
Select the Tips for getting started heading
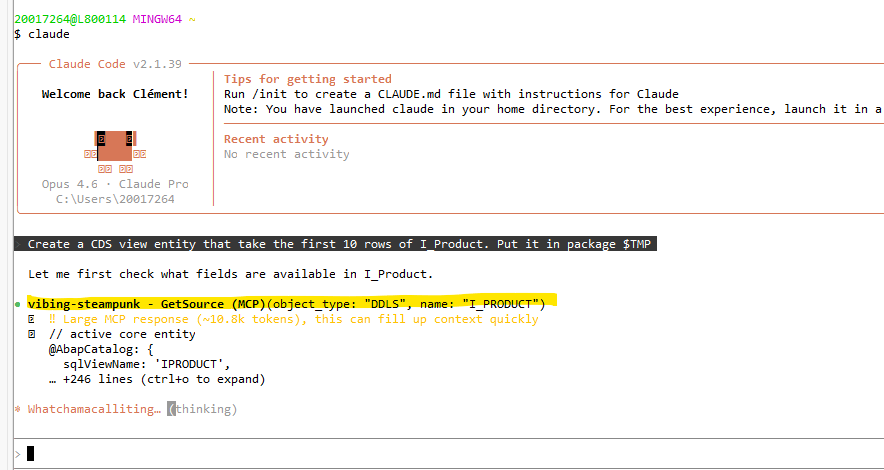(307, 79)
